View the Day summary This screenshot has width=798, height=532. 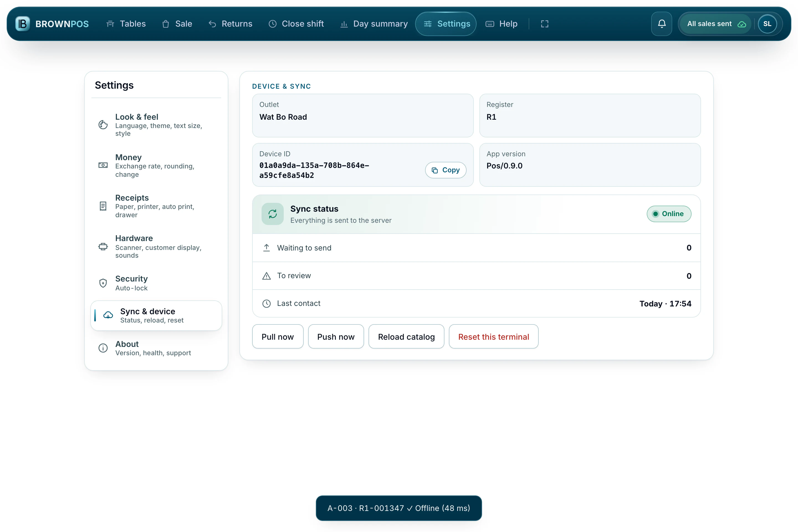coord(374,24)
